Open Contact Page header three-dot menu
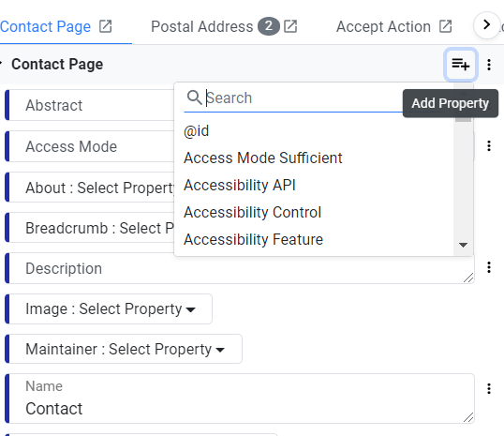The image size is (504, 436). pos(489,65)
